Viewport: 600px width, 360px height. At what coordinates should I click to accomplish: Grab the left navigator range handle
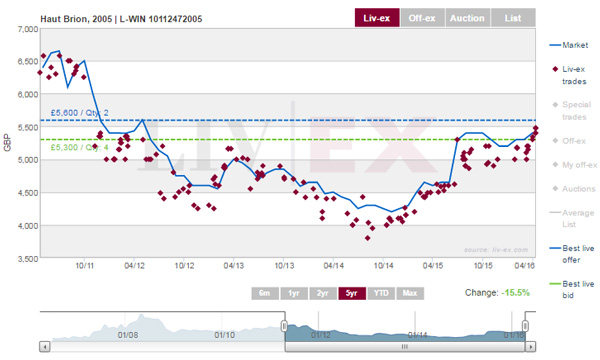284,326
